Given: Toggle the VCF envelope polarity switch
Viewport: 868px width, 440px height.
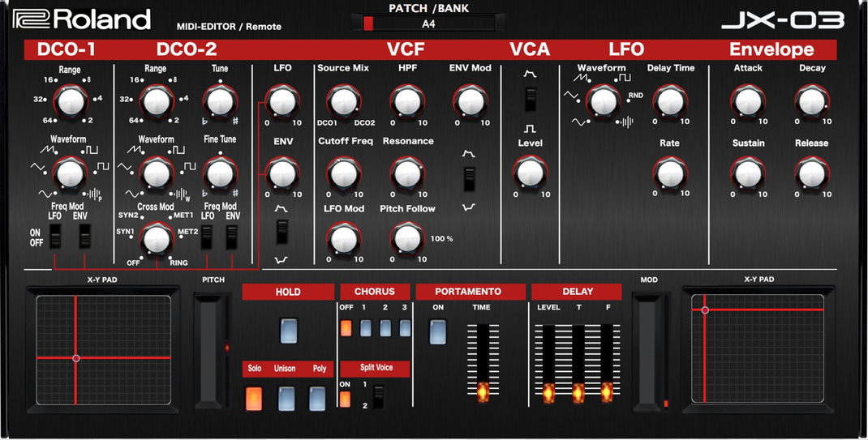Looking at the screenshot, I should (x=470, y=180).
